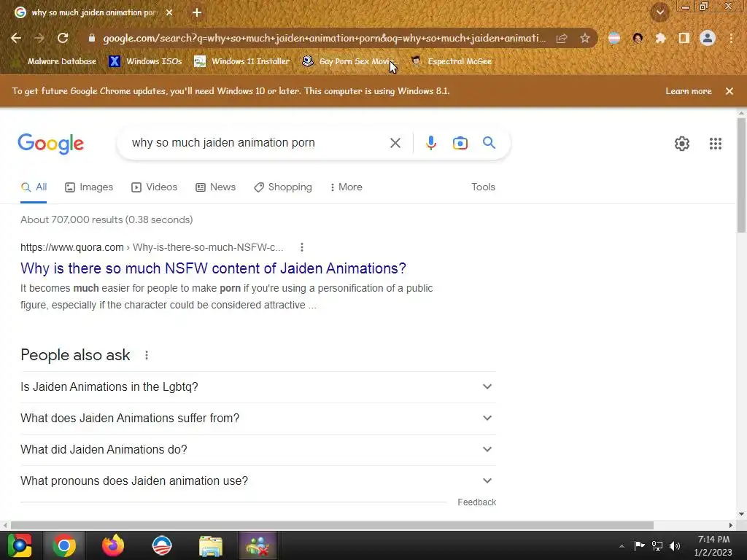Viewport: 747px width, 560px height.
Task: Open Google quick settings gear
Action: pyautogui.click(x=682, y=144)
